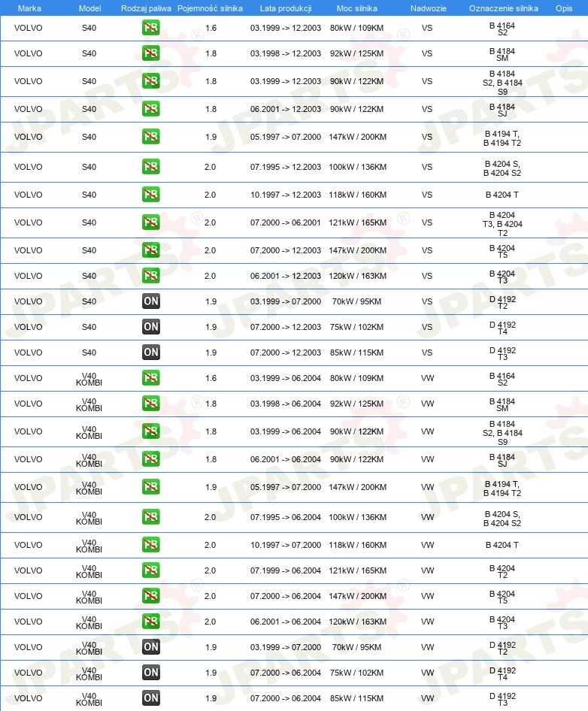This screenshot has width=588, height=711.
Task: Click production dates 07.2000 -> 06.2001
Action: tap(286, 222)
